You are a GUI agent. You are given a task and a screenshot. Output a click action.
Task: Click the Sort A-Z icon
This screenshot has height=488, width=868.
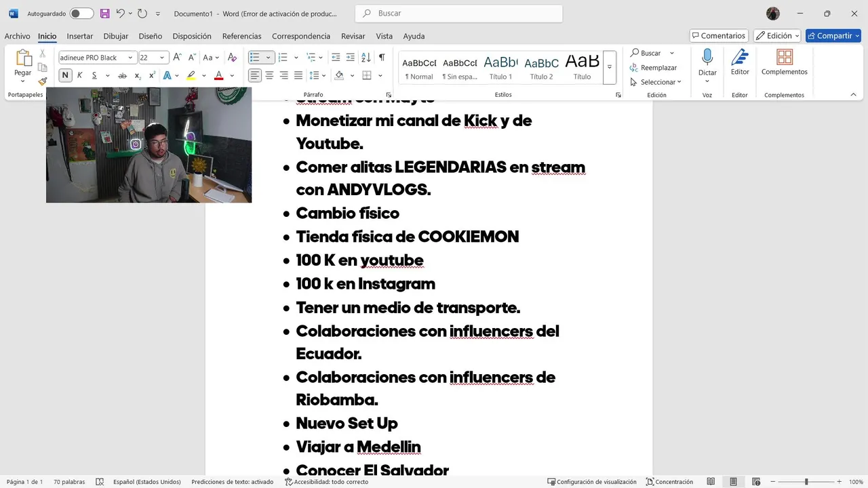click(x=366, y=58)
